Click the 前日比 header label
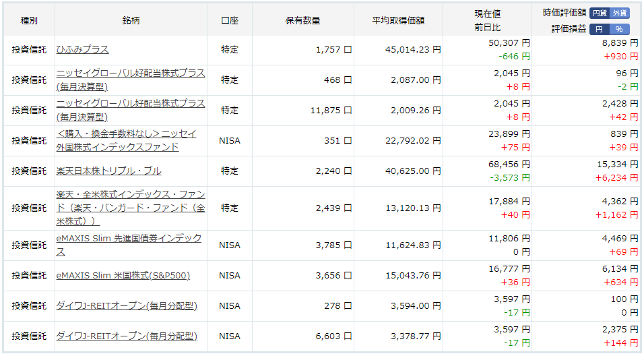 click(x=488, y=28)
